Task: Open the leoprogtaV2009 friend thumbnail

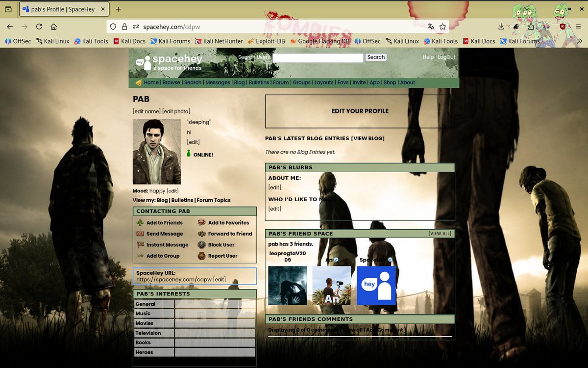Action: tap(288, 286)
